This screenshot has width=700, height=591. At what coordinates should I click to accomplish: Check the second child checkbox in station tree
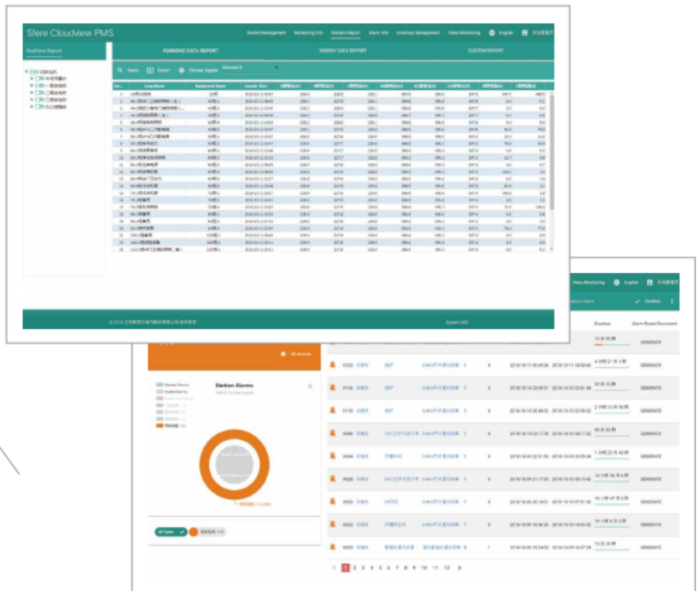coord(38,86)
